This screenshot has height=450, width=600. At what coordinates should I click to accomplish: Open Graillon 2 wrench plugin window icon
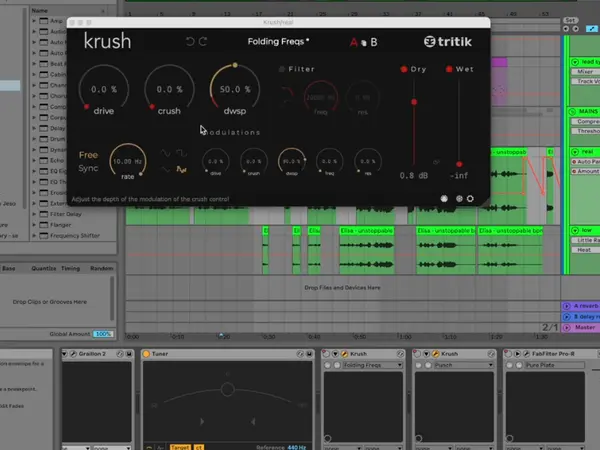click(x=73, y=354)
